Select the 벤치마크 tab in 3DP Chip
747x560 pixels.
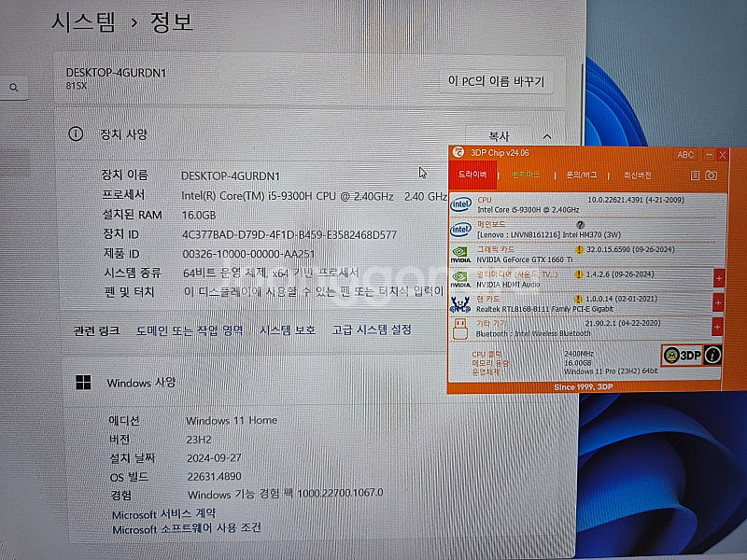(526, 175)
